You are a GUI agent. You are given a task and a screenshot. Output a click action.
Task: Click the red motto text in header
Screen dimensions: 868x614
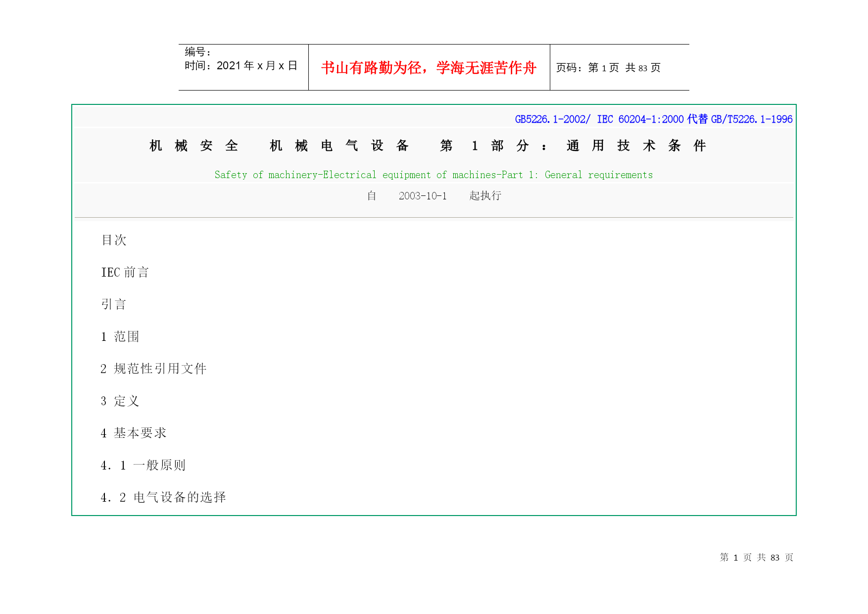click(429, 68)
